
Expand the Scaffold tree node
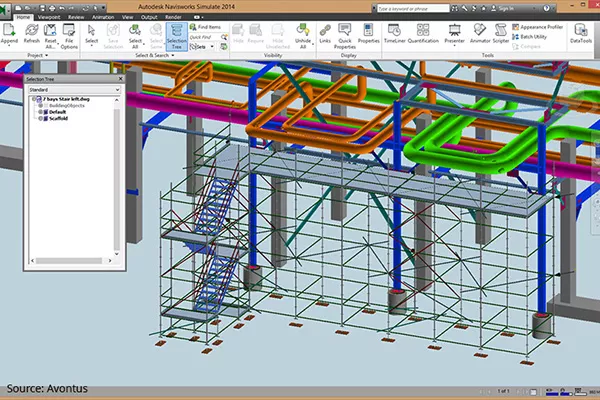[38, 119]
